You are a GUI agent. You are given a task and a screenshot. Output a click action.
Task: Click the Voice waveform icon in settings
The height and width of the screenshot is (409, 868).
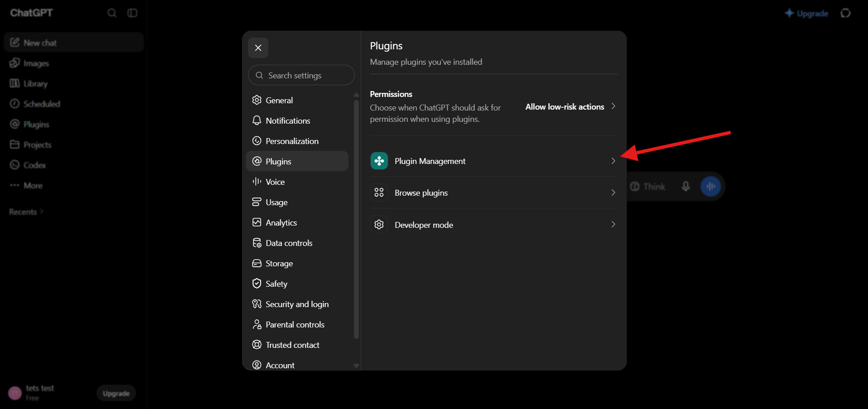click(x=257, y=181)
